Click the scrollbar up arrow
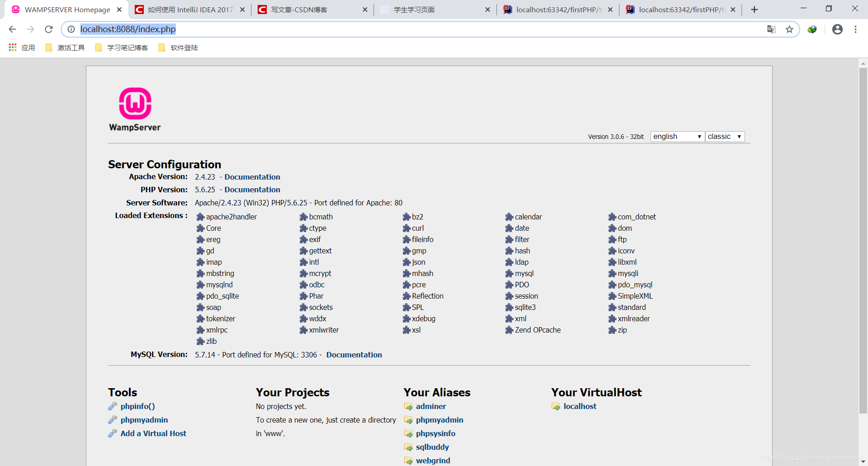This screenshot has width=868, height=466. (x=863, y=63)
